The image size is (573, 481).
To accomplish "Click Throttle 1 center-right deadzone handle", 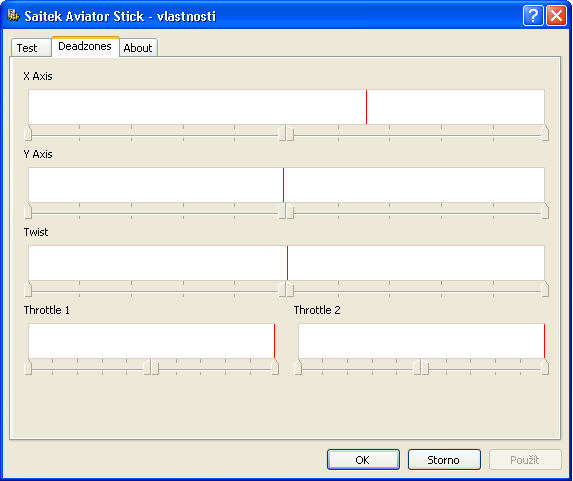I will coord(155,367).
